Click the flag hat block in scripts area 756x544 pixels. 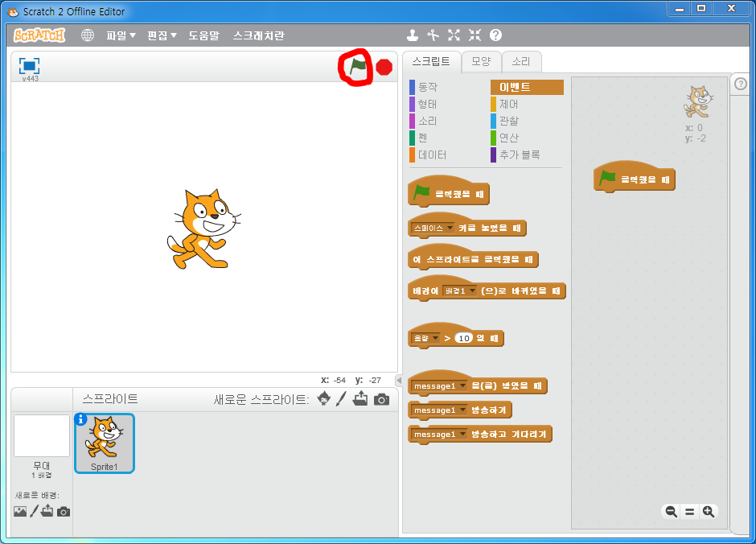[635, 178]
